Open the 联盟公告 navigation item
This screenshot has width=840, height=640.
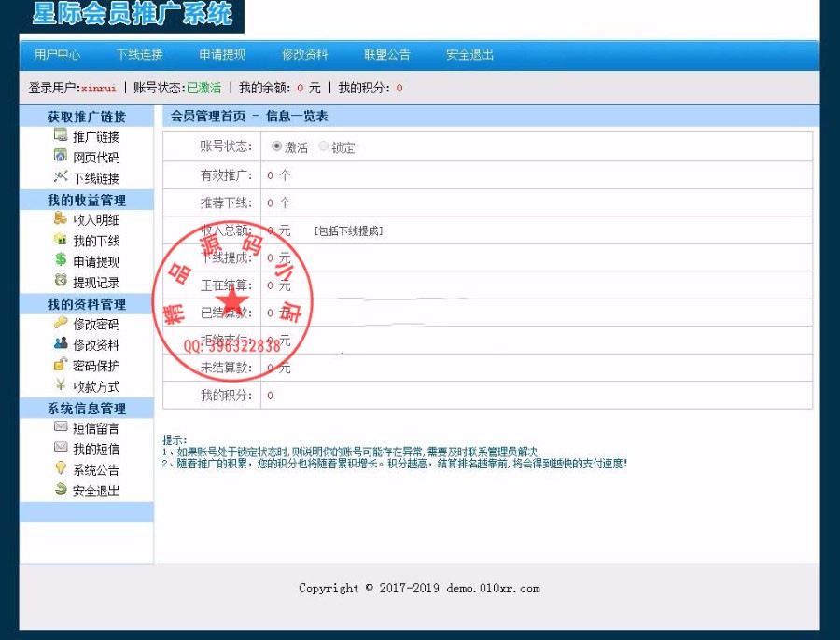click(387, 54)
